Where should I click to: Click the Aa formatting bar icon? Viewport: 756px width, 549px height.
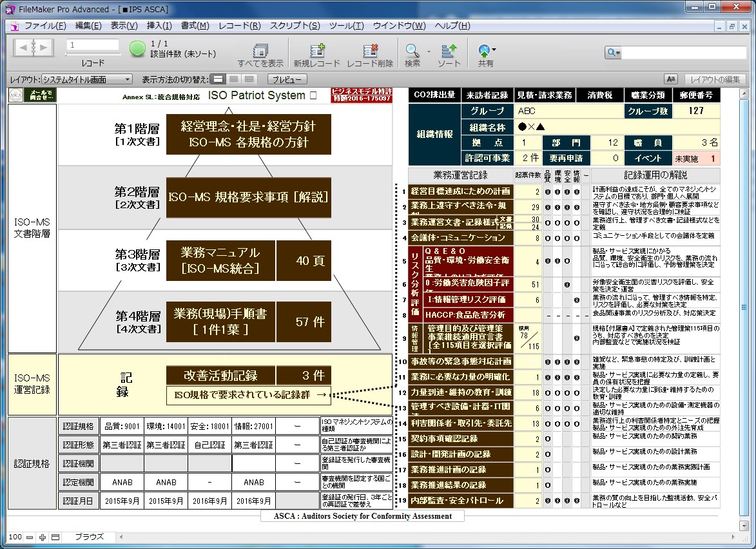pos(671,79)
